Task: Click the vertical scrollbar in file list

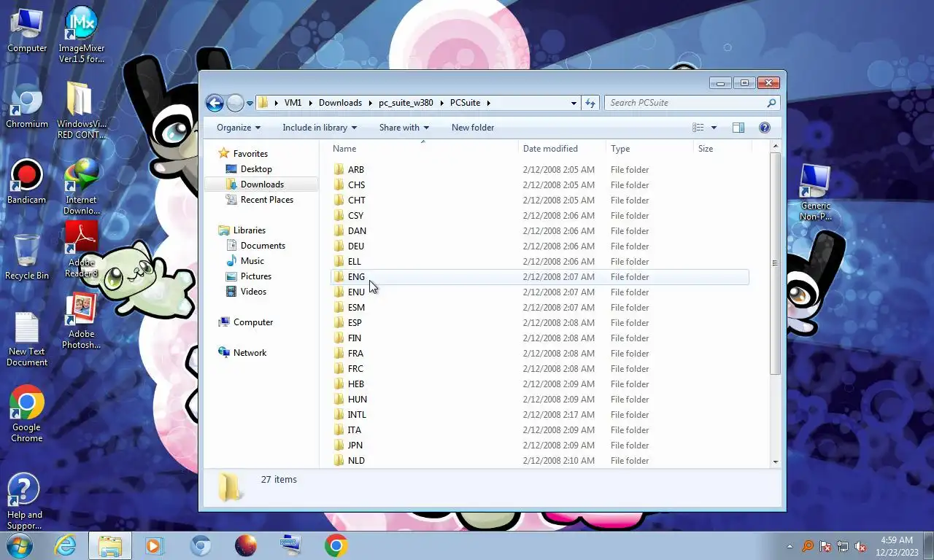Action: point(775,263)
